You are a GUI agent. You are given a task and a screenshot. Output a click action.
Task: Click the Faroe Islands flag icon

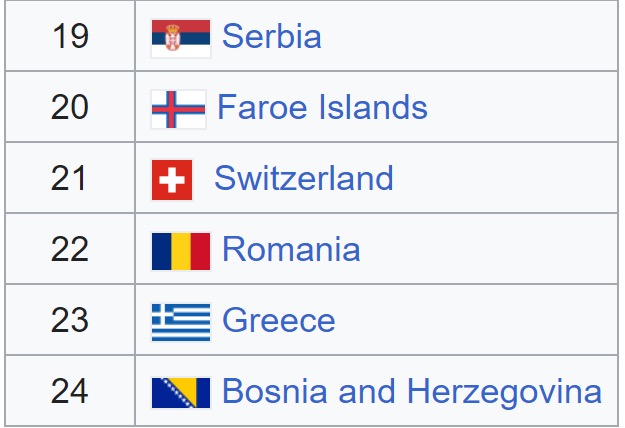click(x=178, y=109)
